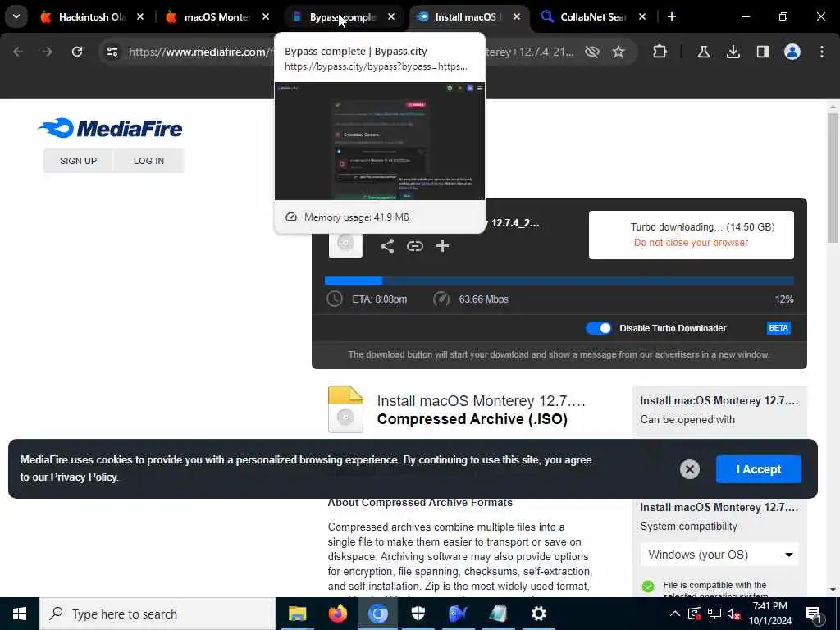This screenshot has height=630, width=840.
Task: Open the Chrome three-dot menu
Action: (821, 52)
